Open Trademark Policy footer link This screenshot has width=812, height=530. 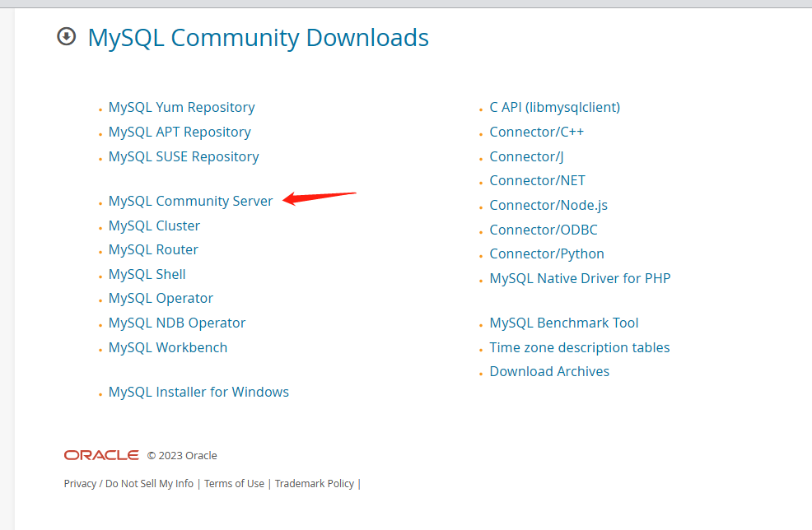[x=315, y=483]
